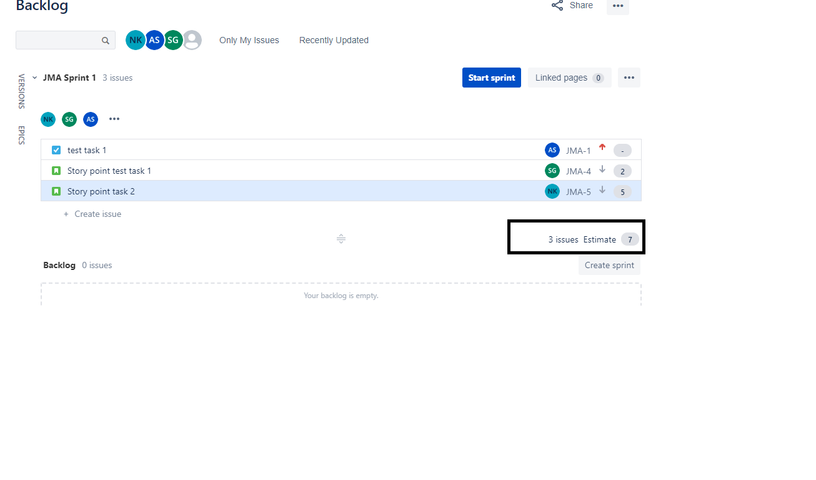The width and height of the screenshot is (816, 480).
Task: Click the low priority arrow on JMA-5
Action: 602,190
